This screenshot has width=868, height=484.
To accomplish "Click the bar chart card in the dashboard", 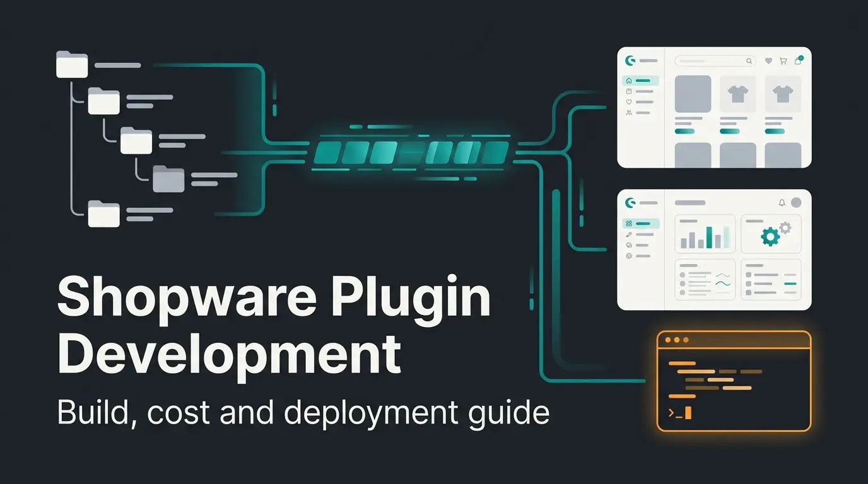I will click(705, 234).
